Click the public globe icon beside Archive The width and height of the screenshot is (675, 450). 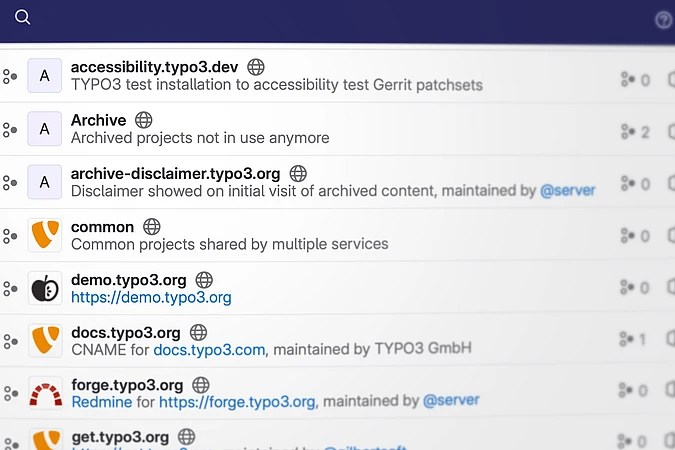(143, 120)
